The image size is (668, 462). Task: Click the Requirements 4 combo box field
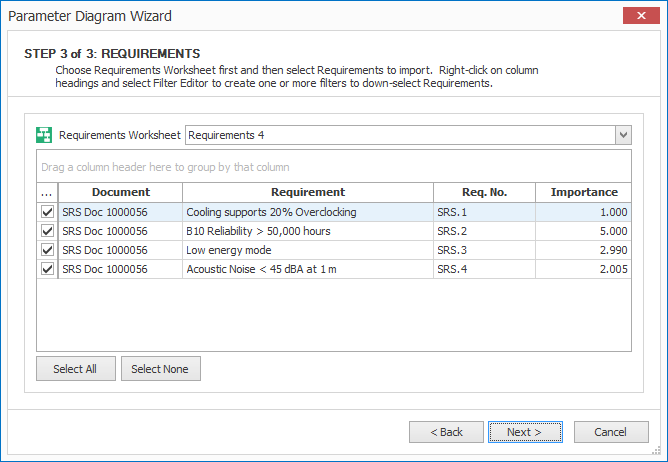coord(399,135)
